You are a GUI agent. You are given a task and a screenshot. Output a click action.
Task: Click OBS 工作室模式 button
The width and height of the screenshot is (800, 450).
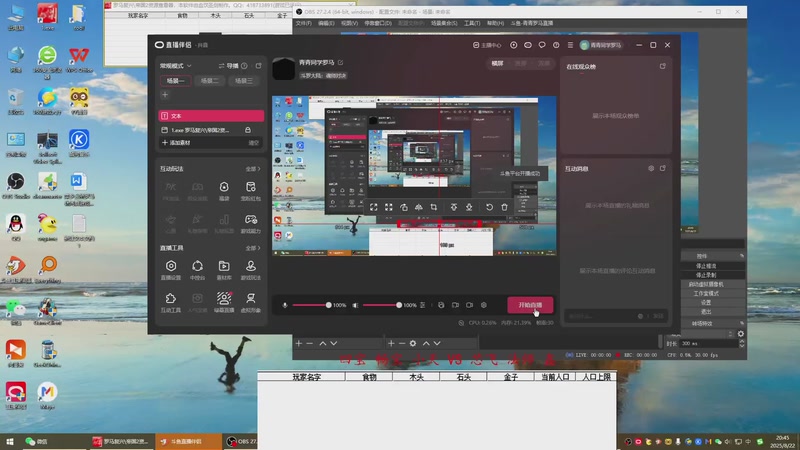click(x=706, y=293)
